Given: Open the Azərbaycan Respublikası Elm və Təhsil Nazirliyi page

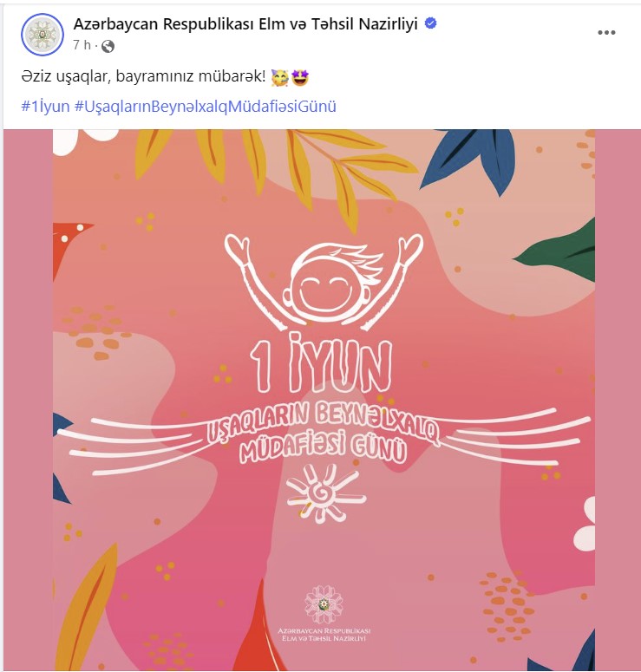Looking at the screenshot, I should pos(245,24).
